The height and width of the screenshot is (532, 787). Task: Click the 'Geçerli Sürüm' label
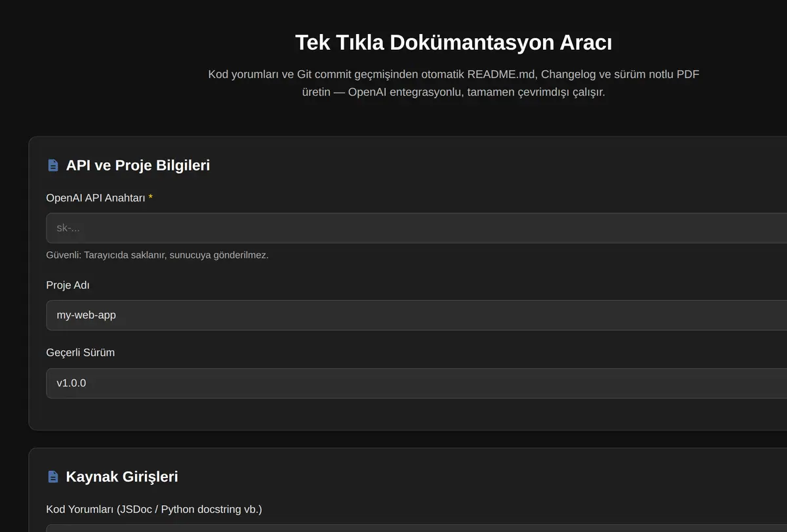[x=80, y=352]
